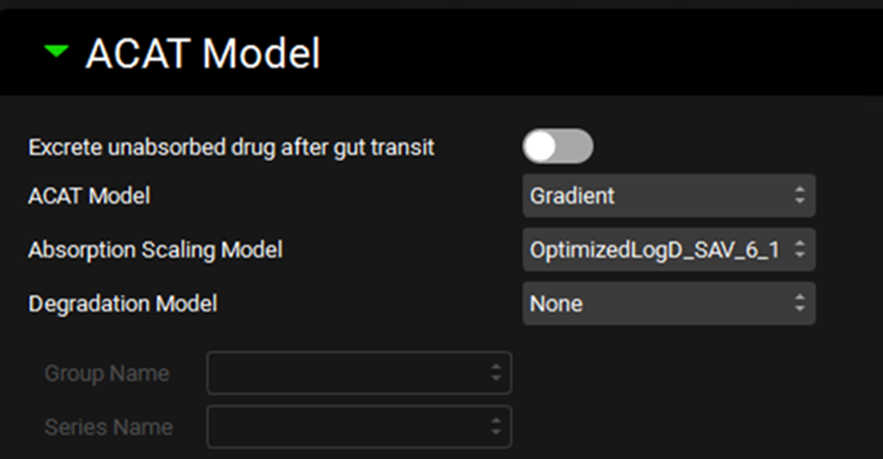Click the spinner arrows on Gradient dropdown
This screenshot has width=883, height=459.
click(799, 196)
